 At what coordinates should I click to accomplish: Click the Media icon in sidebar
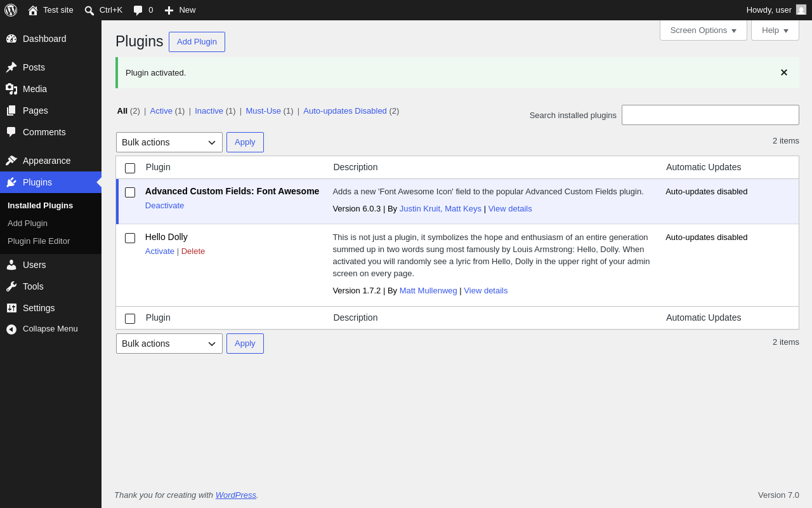tap(11, 89)
